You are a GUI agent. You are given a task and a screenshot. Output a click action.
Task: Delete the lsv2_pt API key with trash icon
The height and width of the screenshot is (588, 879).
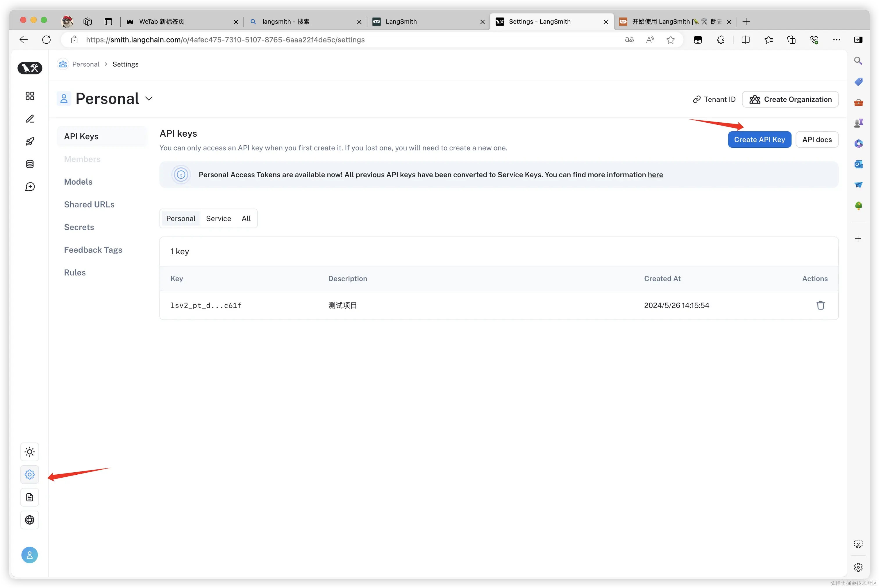[x=820, y=305]
